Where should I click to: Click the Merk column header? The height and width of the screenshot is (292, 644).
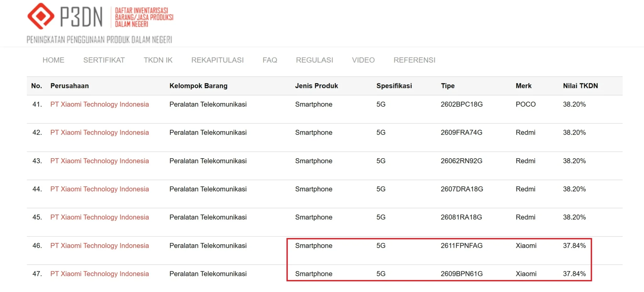point(524,86)
